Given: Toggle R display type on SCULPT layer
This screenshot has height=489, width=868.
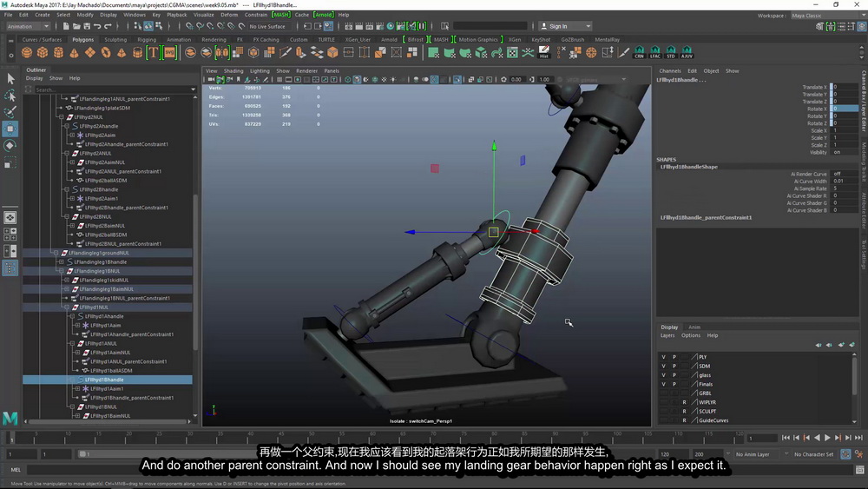Looking at the screenshot, I should pyautogui.click(x=684, y=411).
